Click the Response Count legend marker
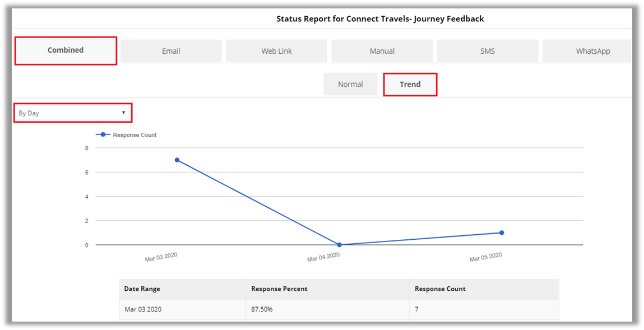The width and height of the screenshot is (644, 330). [103, 135]
